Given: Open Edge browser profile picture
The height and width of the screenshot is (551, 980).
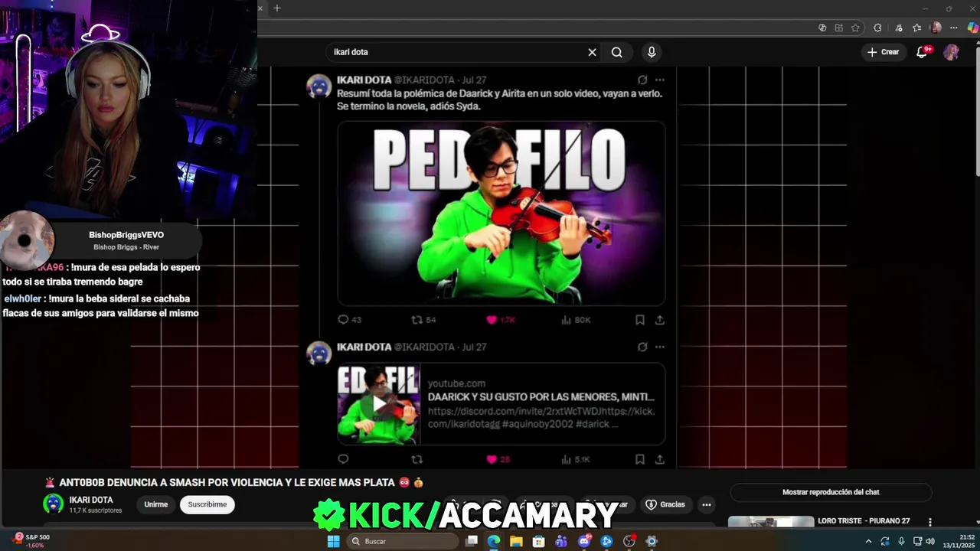Looking at the screenshot, I should (936, 28).
